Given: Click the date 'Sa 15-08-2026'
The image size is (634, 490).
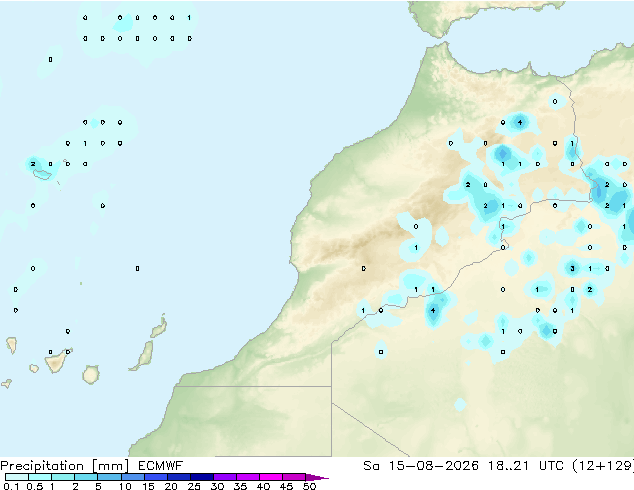Looking at the screenshot, I should coord(421,466).
